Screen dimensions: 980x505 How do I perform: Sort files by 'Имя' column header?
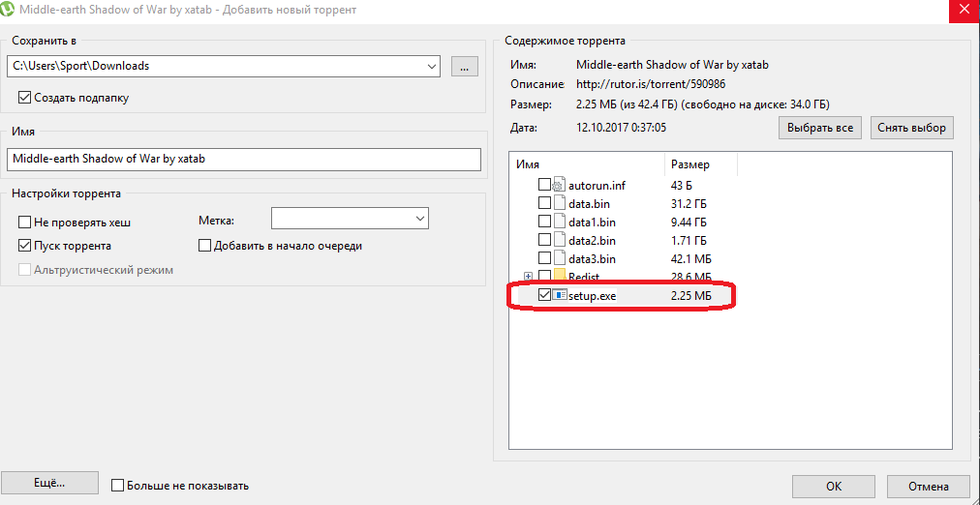586,165
